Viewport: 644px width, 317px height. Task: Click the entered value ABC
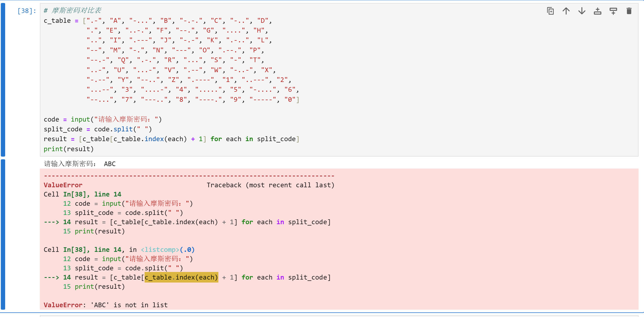(x=110, y=164)
